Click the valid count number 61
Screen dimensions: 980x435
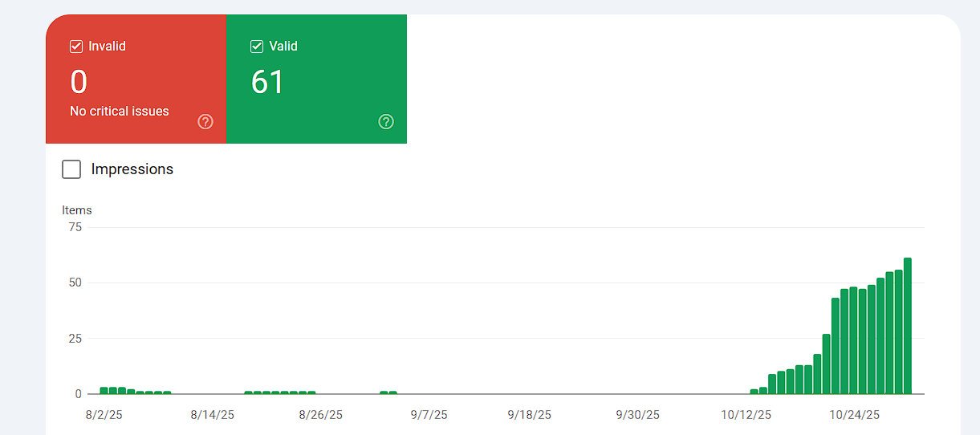[x=267, y=83]
